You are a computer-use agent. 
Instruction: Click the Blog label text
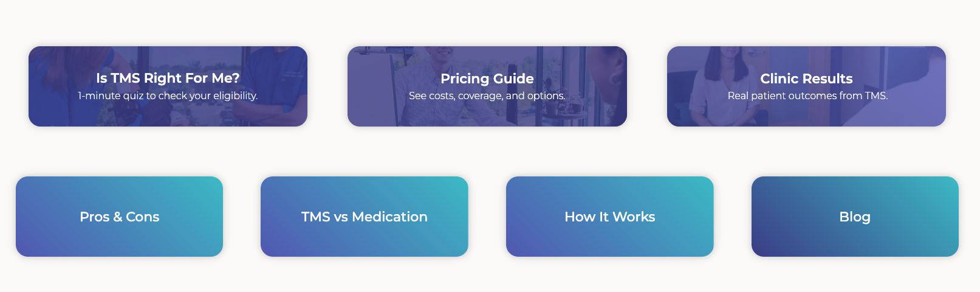coord(855,217)
